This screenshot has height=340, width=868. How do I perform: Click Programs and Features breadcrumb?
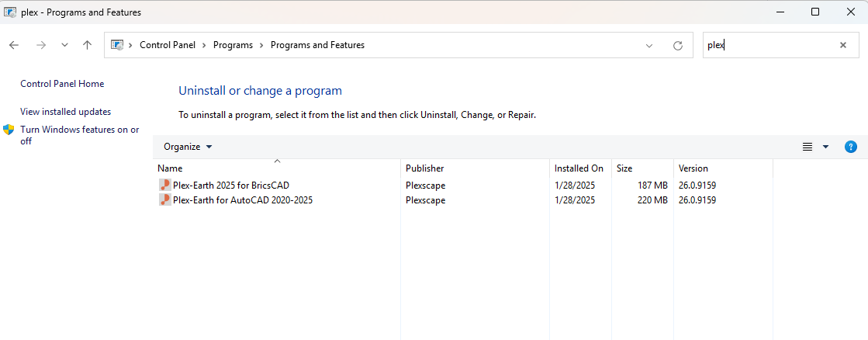point(318,45)
